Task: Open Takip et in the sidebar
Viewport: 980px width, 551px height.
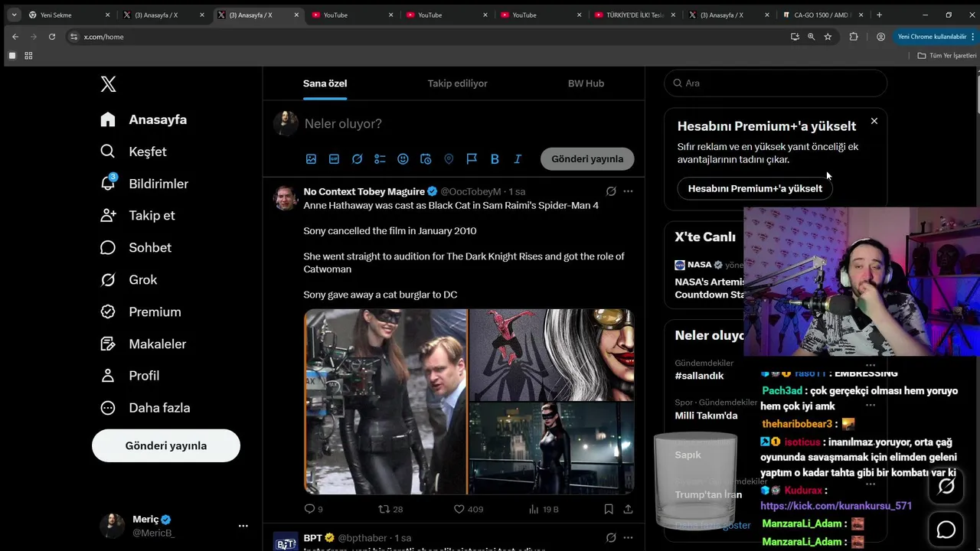Action: [138, 216]
